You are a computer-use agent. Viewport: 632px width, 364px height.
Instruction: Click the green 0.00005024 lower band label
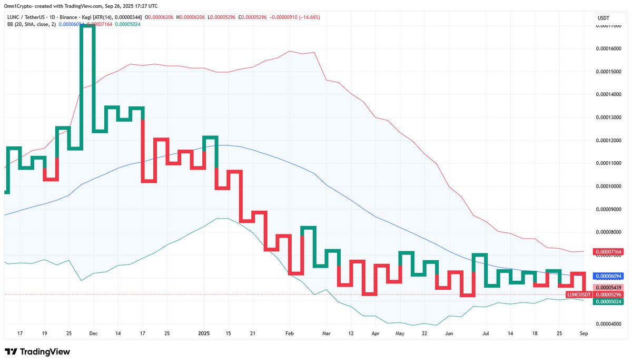click(x=608, y=301)
